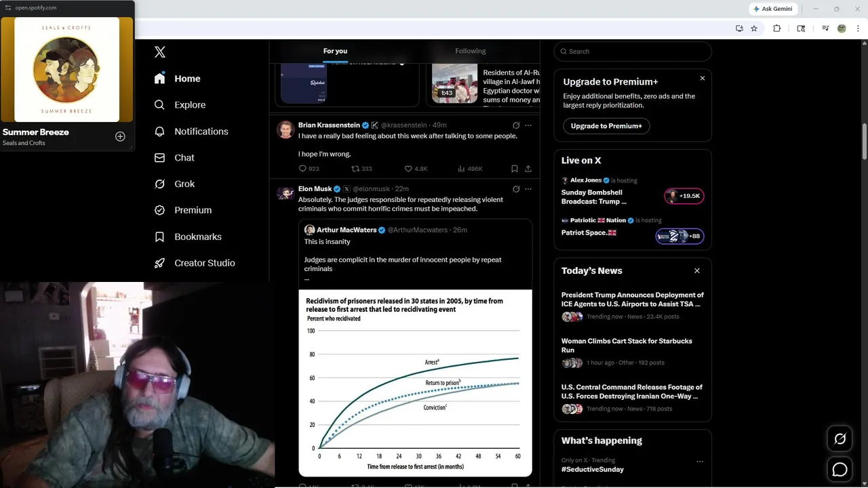868x488 pixels.
Task: Open Summer Breeze song title in Spotify
Action: 36,132
